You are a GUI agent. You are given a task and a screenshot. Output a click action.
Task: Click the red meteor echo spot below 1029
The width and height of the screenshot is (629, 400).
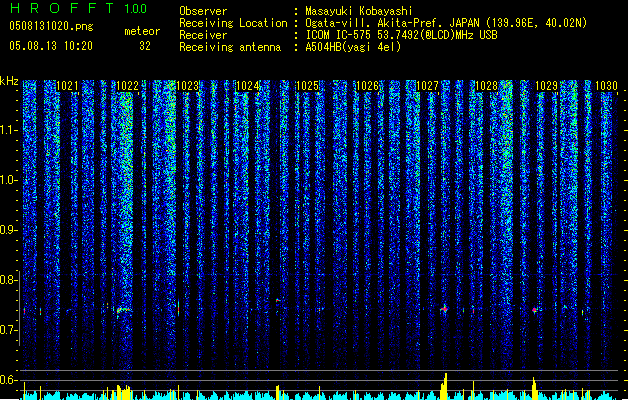[534, 310]
